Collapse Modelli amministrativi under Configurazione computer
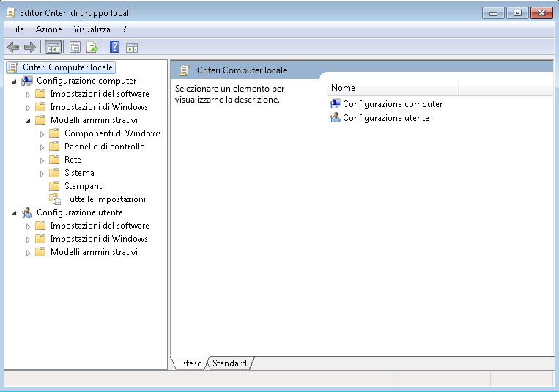Screen dimensions: 559x392 click(28, 122)
